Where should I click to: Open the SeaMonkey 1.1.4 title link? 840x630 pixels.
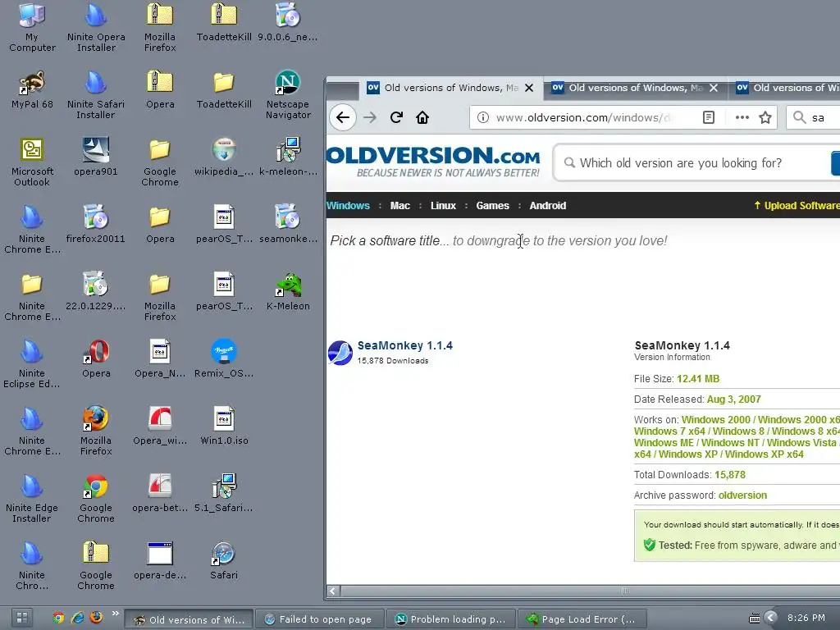click(405, 345)
